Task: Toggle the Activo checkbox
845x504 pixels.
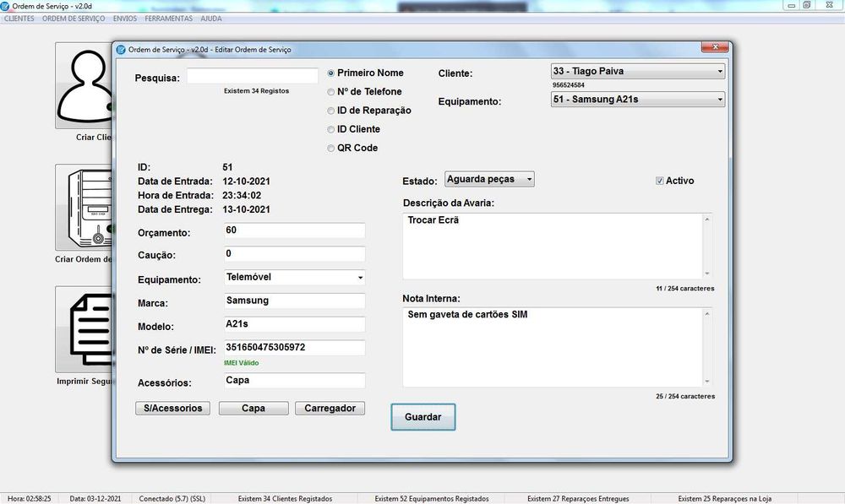Action: (x=660, y=181)
